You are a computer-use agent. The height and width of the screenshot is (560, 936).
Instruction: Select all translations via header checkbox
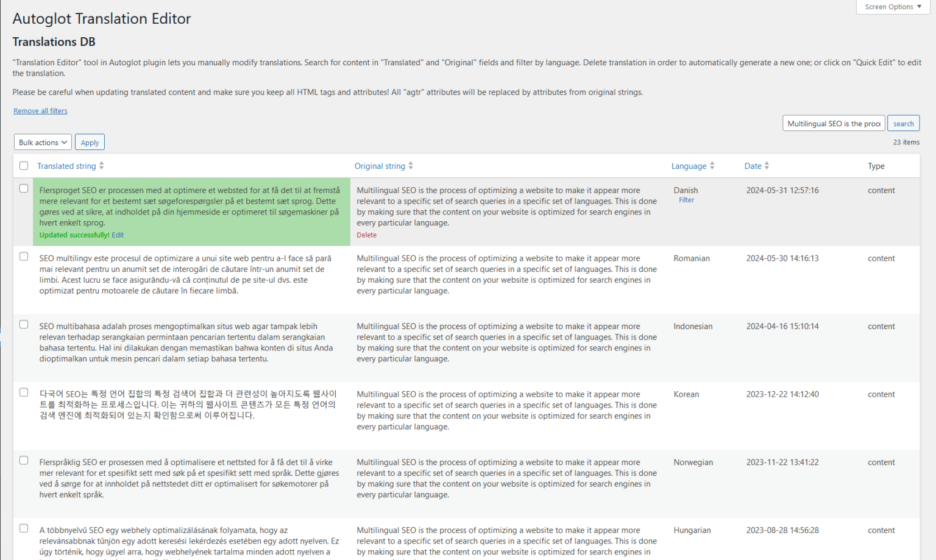(24, 165)
